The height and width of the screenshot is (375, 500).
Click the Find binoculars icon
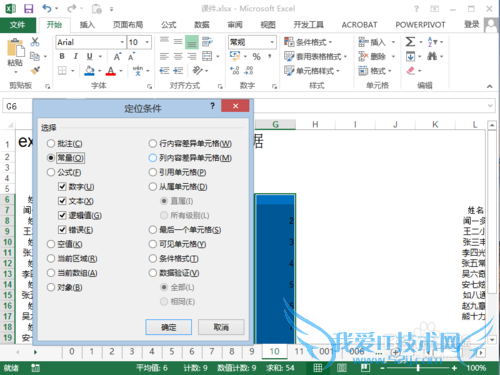point(432,56)
